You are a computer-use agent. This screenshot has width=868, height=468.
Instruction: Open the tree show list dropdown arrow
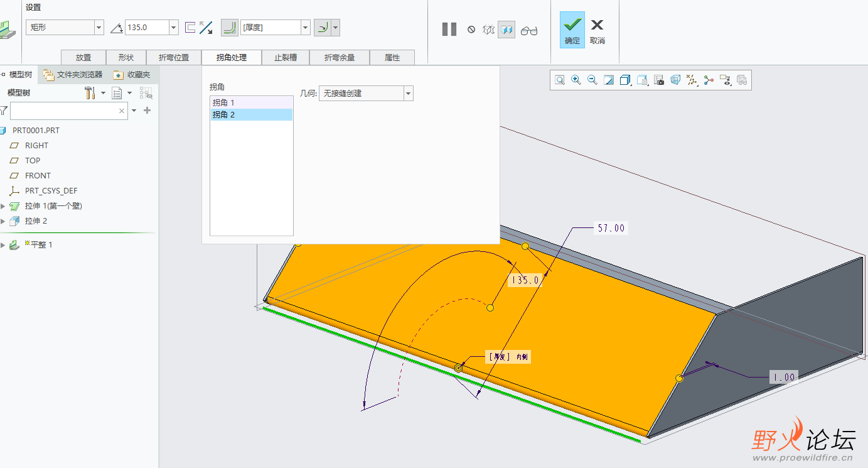pyautogui.click(x=130, y=93)
